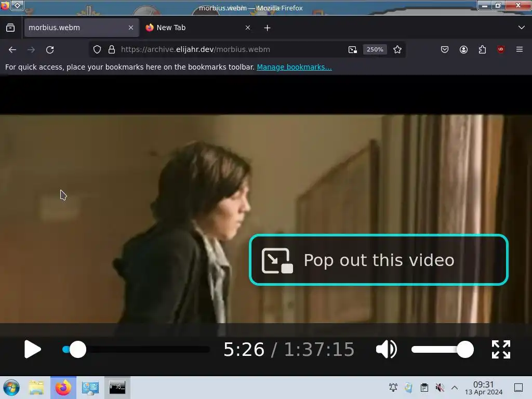This screenshot has width=532, height=399.
Task: Open picture-in-picture from the address bar icon
Action: pyautogui.click(x=353, y=49)
